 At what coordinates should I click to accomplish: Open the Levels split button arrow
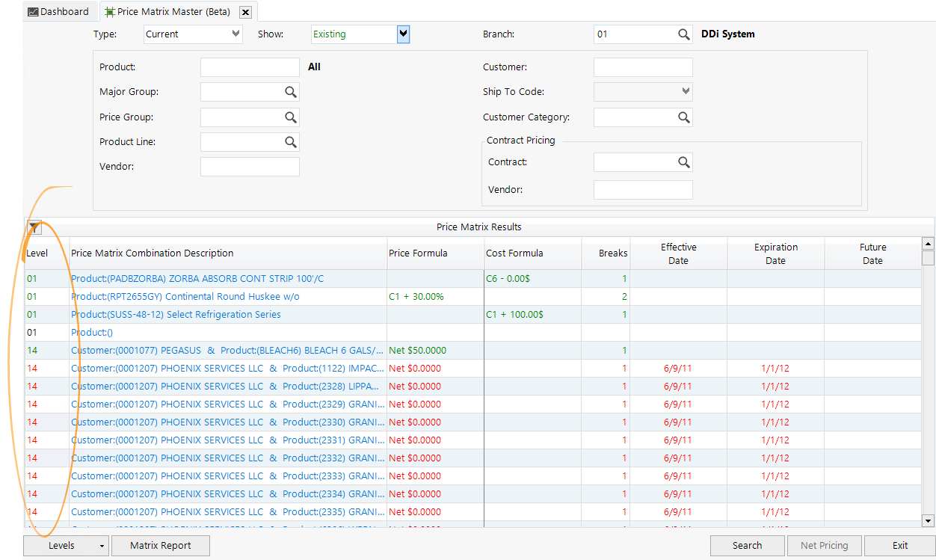point(101,546)
